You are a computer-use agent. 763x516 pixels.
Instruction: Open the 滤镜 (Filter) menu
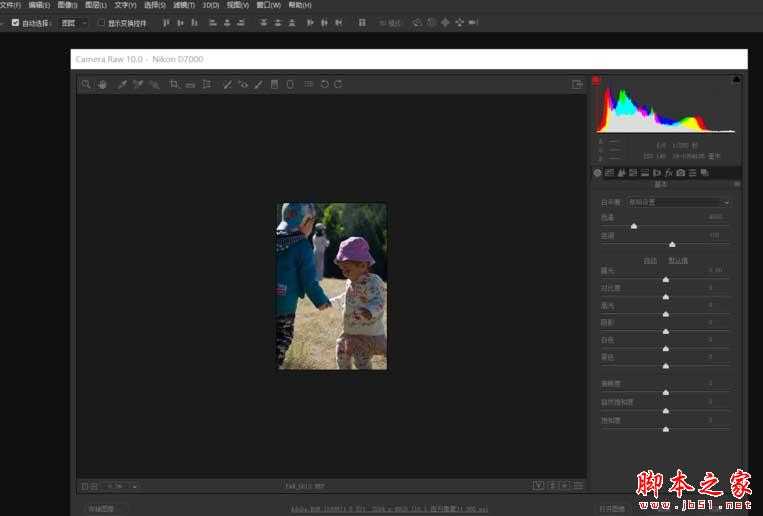coord(184,5)
